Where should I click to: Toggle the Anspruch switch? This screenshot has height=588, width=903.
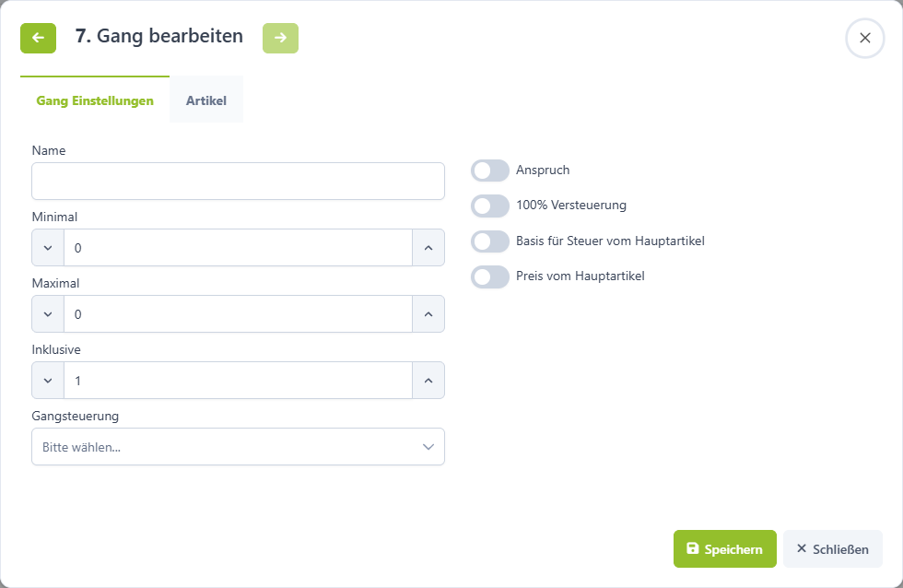[x=490, y=171]
